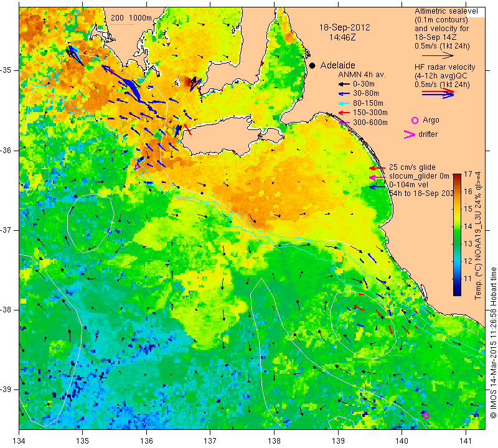Click the IMOS copyright timestamp text
Screen dimensions: 498x448
(x=493, y=342)
